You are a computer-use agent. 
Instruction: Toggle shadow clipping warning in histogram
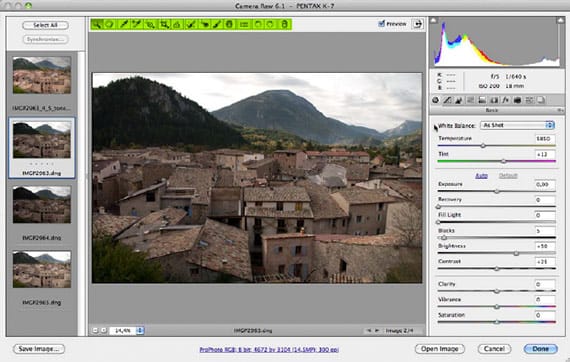point(433,21)
